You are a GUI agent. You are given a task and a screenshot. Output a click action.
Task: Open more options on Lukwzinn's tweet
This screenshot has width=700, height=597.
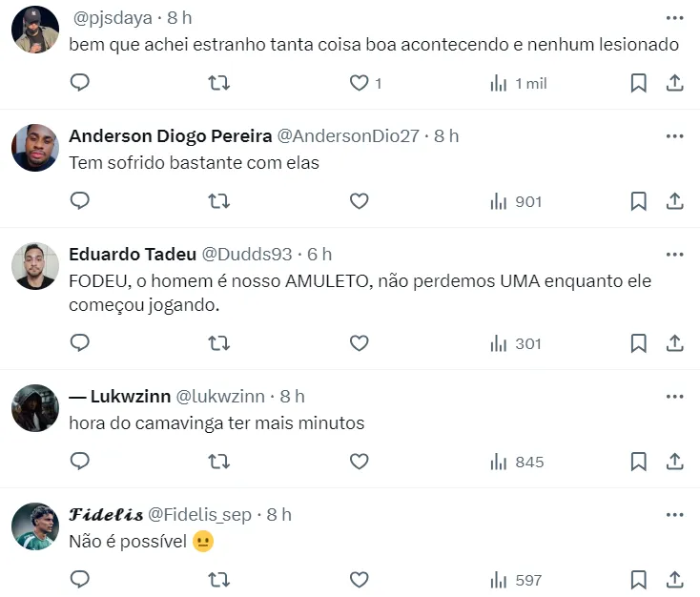[674, 396]
